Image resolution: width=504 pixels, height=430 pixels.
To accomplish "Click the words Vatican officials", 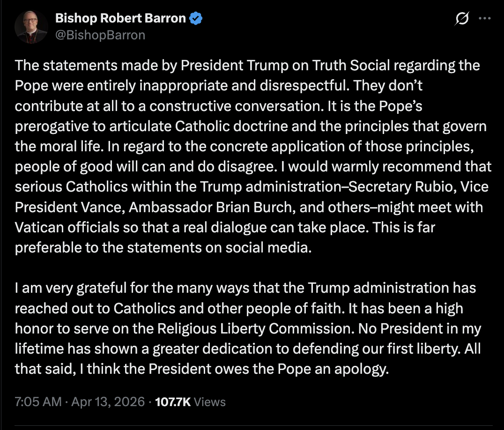I will [x=65, y=227].
